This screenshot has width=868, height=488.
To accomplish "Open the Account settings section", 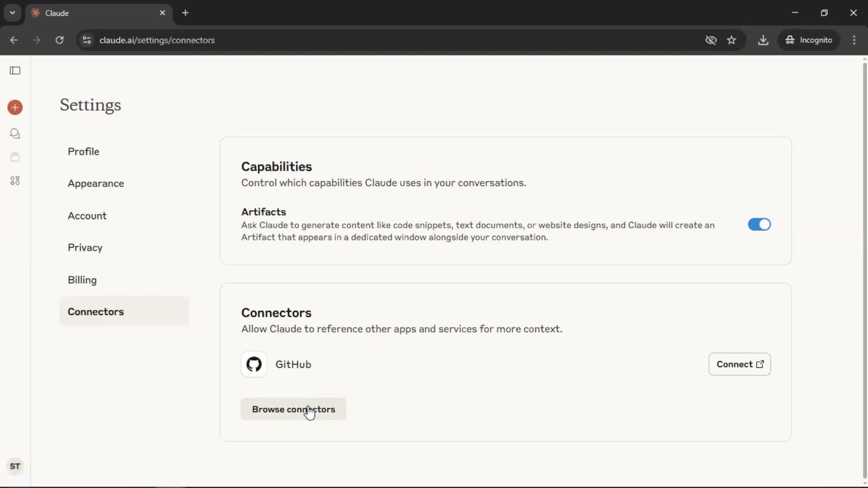I will [x=124, y=216].
